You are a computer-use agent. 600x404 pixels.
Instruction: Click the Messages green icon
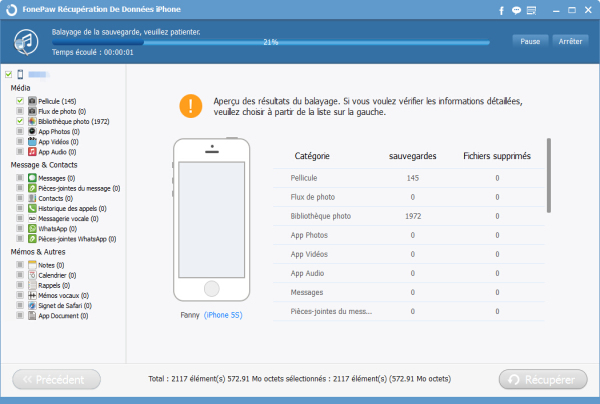pos(32,178)
